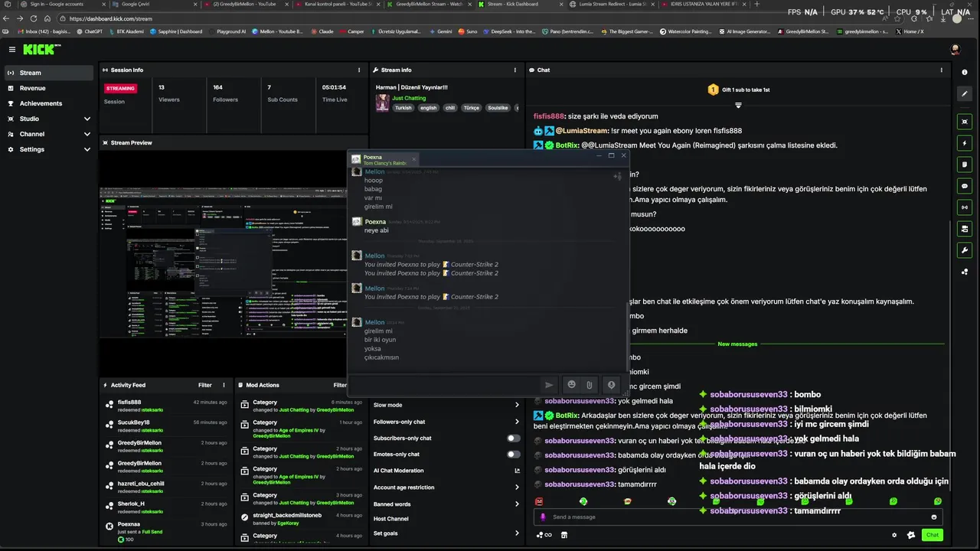This screenshot has width=980, height=551.
Task: Open the hamburger menu beside the Kick logo
Action: tap(12, 49)
